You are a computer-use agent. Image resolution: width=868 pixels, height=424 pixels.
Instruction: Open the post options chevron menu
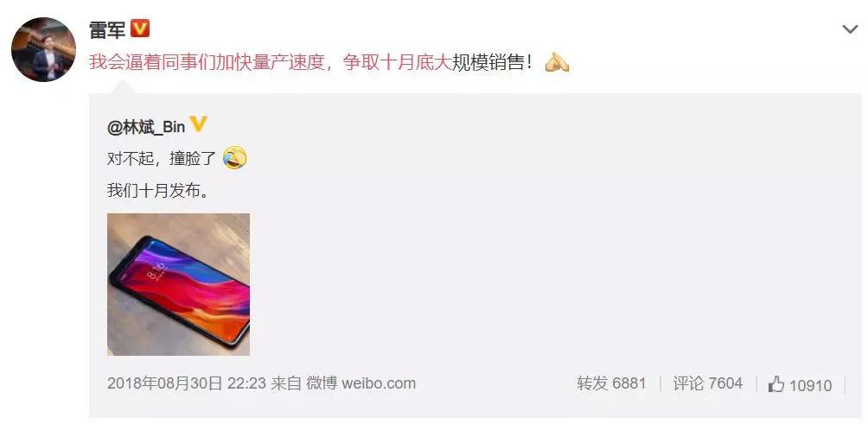coord(850,29)
